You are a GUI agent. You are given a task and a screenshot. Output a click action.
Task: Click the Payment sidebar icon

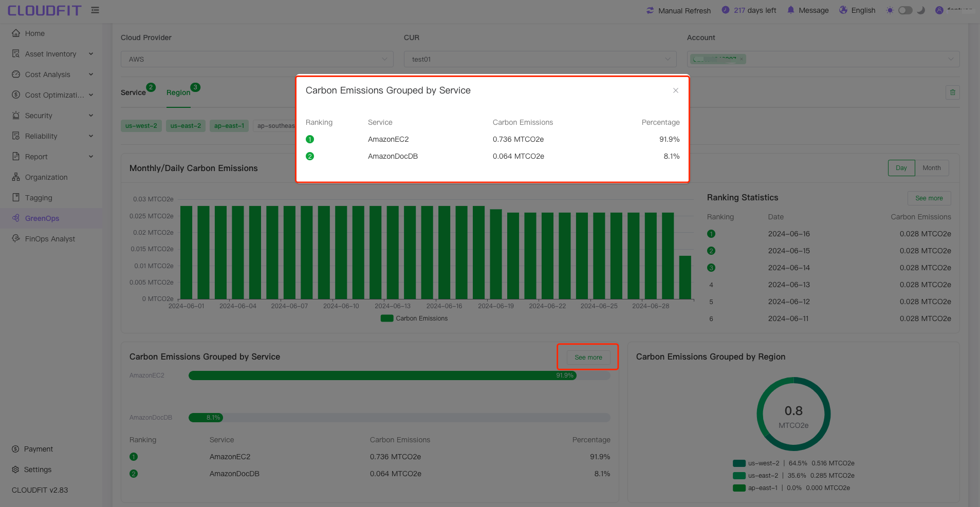(15, 449)
